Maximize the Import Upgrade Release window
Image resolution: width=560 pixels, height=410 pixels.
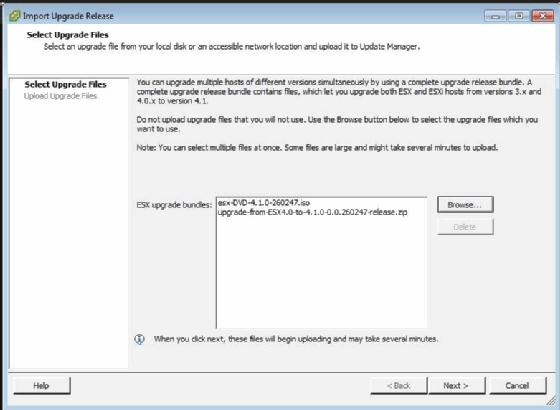(x=519, y=16)
